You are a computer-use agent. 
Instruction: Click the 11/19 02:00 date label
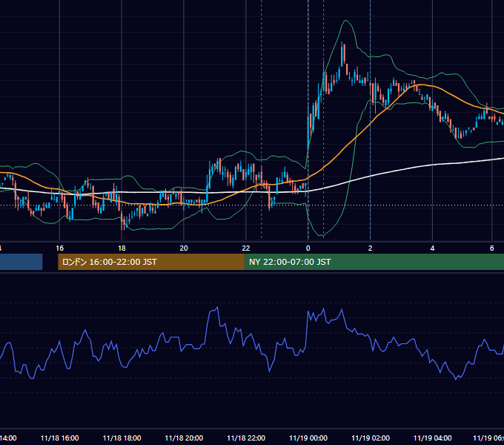pyautogui.click(x=371, y=438)
